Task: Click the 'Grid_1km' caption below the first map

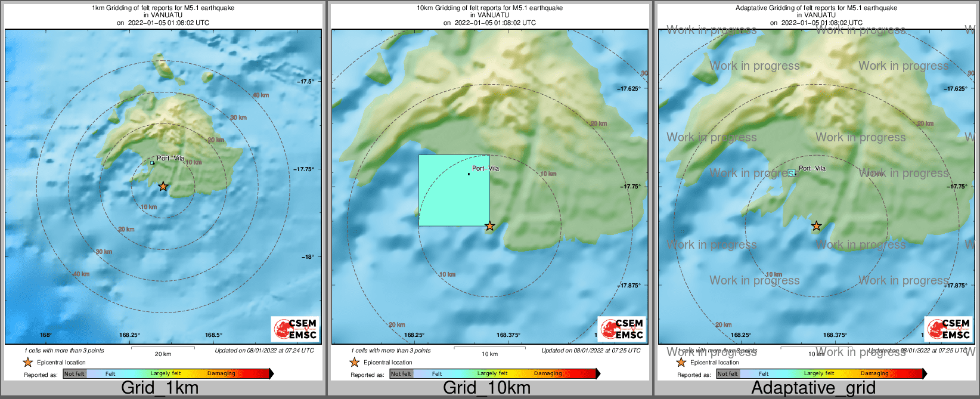Action: coord(160,388)
